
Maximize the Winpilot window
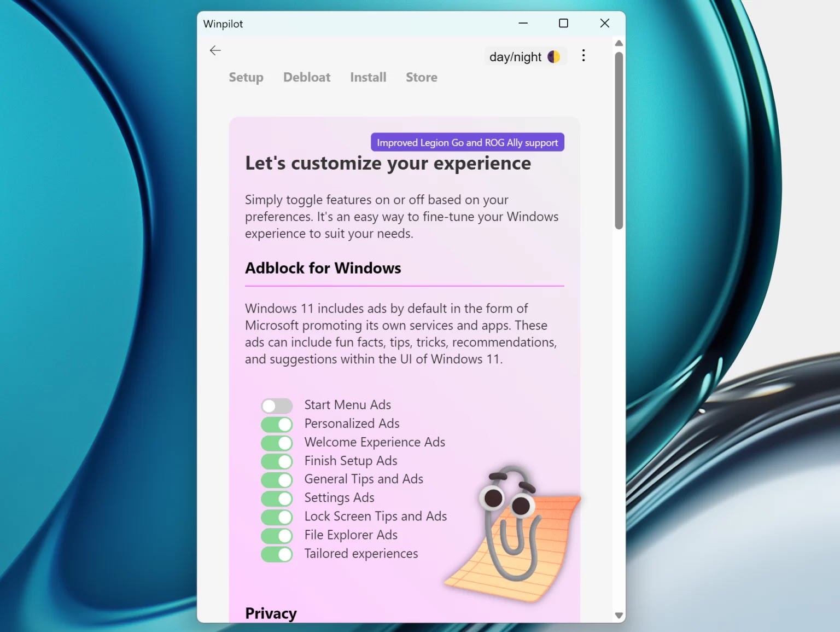[563, 23]
